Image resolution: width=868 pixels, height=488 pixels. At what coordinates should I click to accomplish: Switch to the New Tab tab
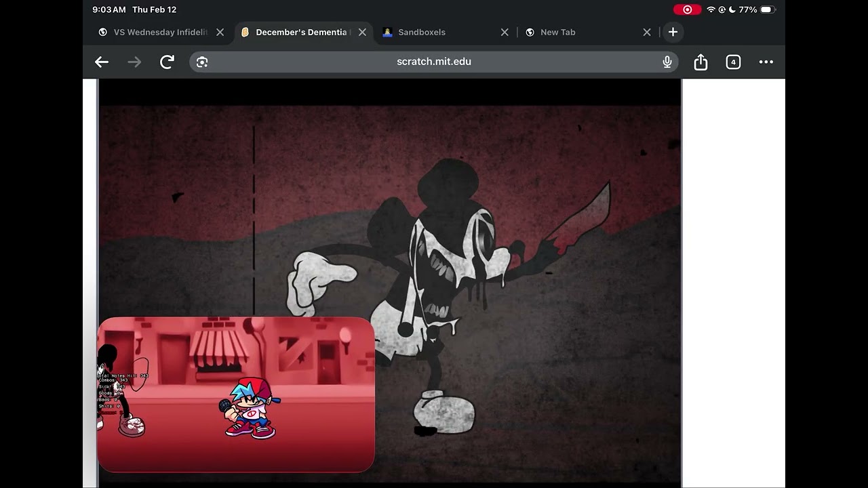[588, 32]
